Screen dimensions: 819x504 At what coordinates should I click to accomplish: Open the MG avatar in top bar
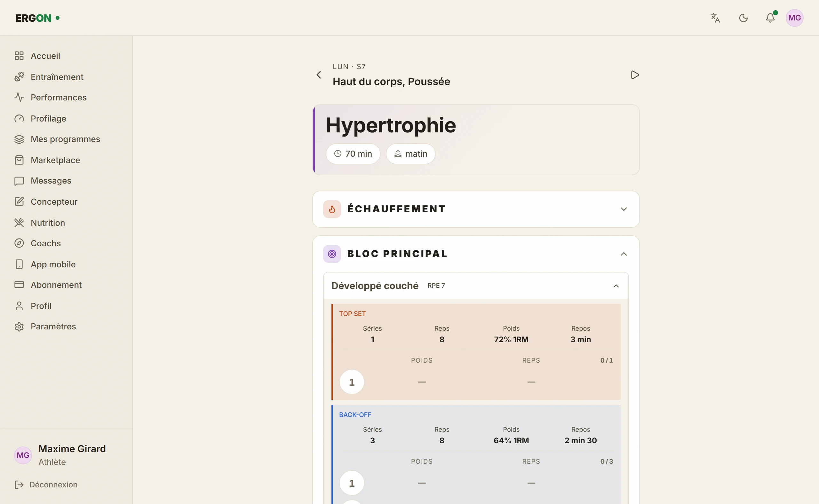pyautogui.click(x=794, y=18)
